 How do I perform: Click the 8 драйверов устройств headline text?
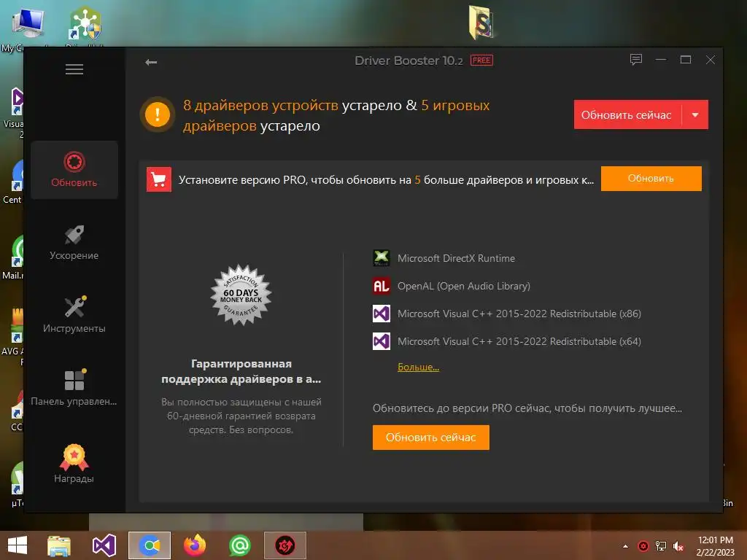260,105
